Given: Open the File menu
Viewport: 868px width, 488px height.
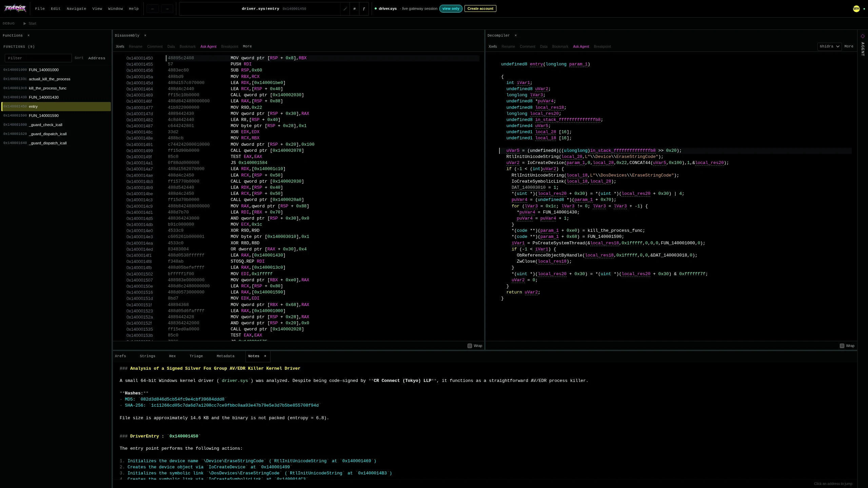Looking at the screenshot, I should click(x=40, y=9).
